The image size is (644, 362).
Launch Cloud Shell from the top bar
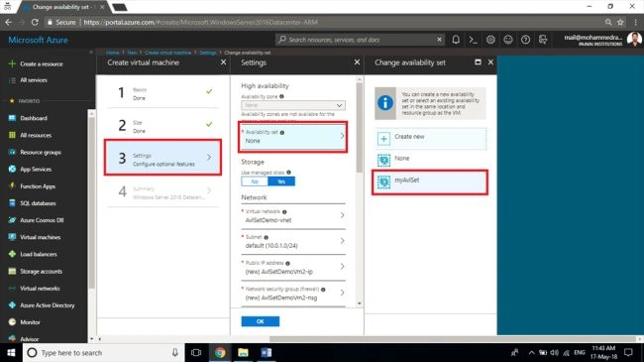pyautogui.click(x=474, y=40)
